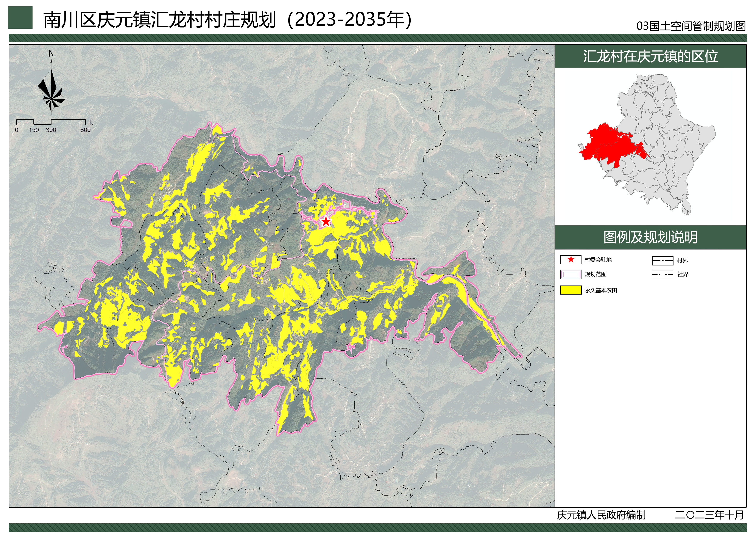Click the 村界 legend label
The width and height of the screenshot is (756, 535).
pos(682,260)
